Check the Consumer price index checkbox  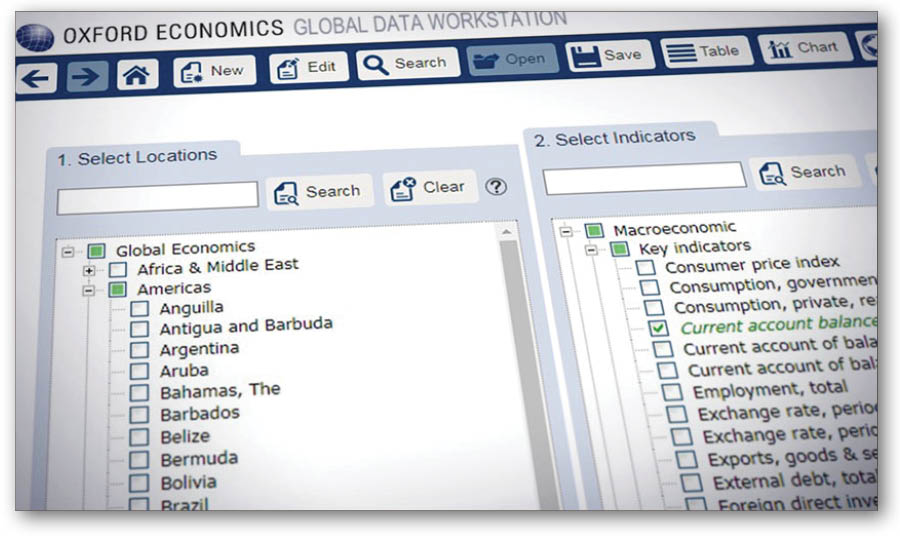pyautogui.click(x=646, y=268)
